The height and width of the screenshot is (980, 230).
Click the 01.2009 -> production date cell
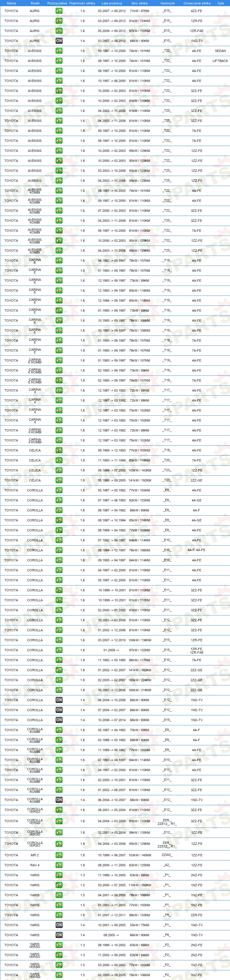[x=111, y=650]
